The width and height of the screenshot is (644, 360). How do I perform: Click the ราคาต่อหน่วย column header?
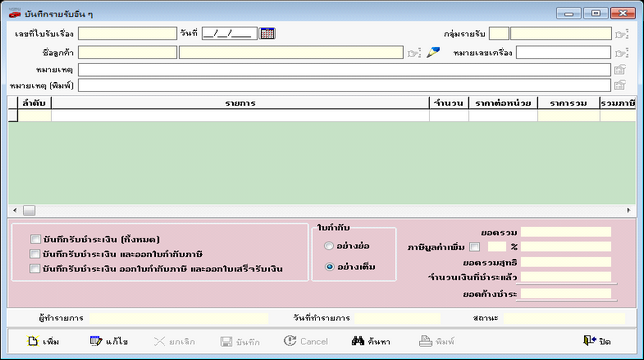(x=503, y=103)
